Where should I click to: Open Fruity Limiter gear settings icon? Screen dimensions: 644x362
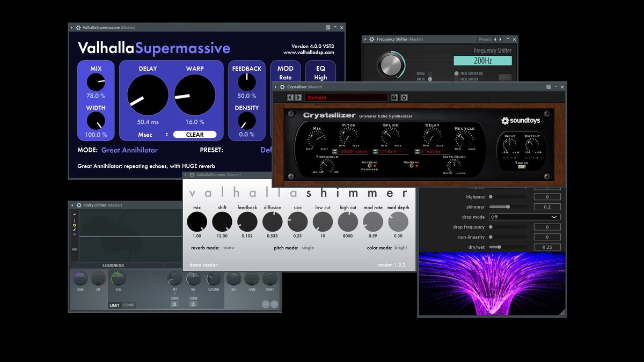[x=79, y=205]
